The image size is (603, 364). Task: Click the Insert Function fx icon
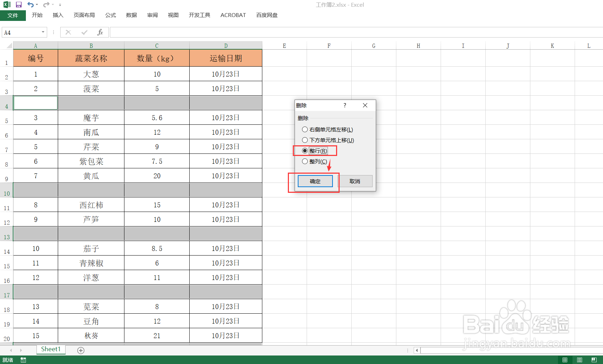(x=100, y=32)
